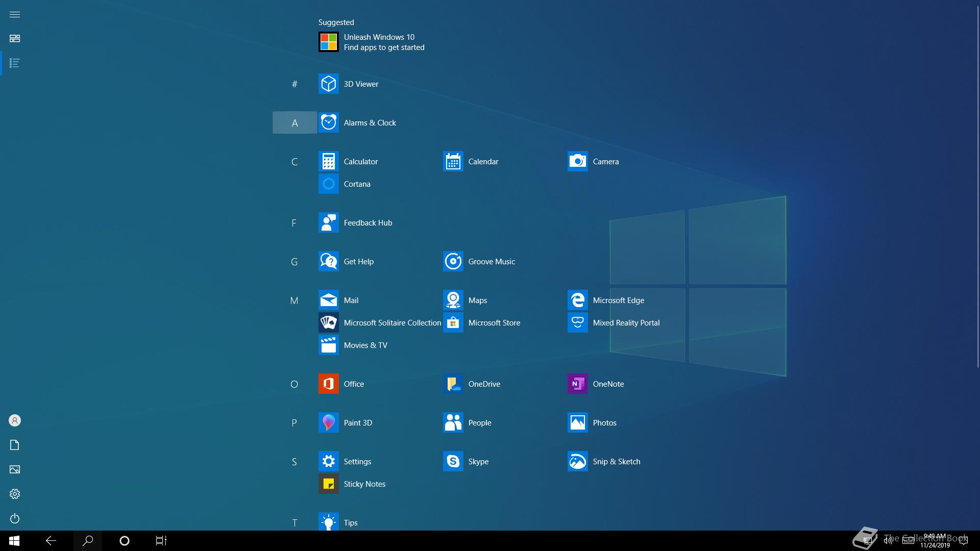
Task: Click the # section header
Action: 295,84
